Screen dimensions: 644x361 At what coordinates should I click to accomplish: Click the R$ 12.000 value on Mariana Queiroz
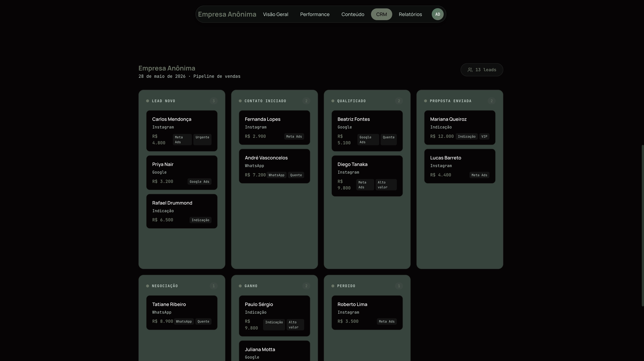coord(442,136)
